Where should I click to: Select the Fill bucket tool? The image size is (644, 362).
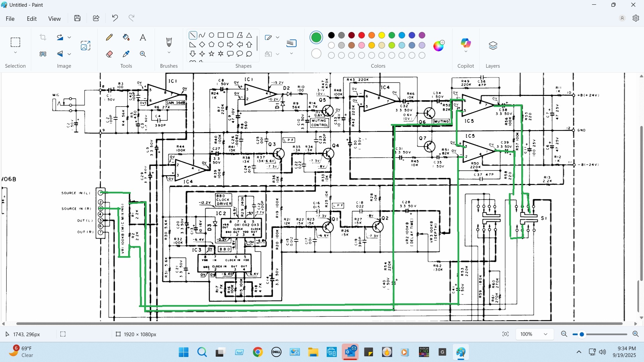pos(126,37)
